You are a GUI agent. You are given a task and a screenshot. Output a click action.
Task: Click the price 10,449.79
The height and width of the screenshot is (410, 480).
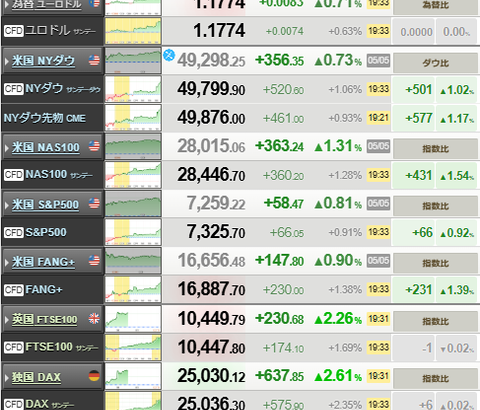(211, 319)
